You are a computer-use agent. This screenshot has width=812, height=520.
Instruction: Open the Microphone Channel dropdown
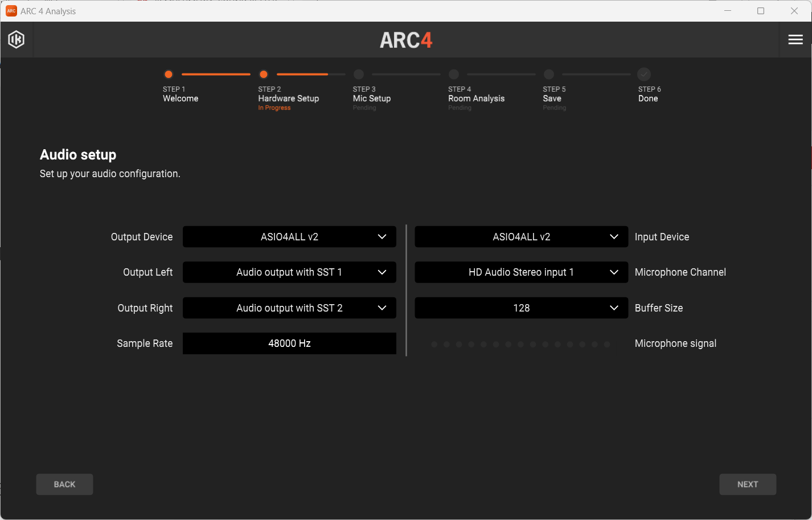click(522, 272)
